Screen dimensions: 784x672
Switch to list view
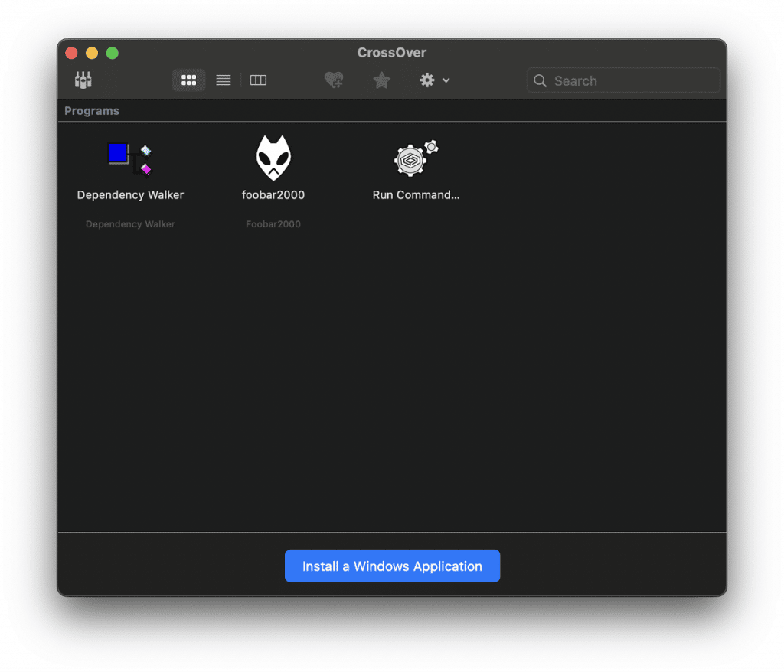point(223,80)
